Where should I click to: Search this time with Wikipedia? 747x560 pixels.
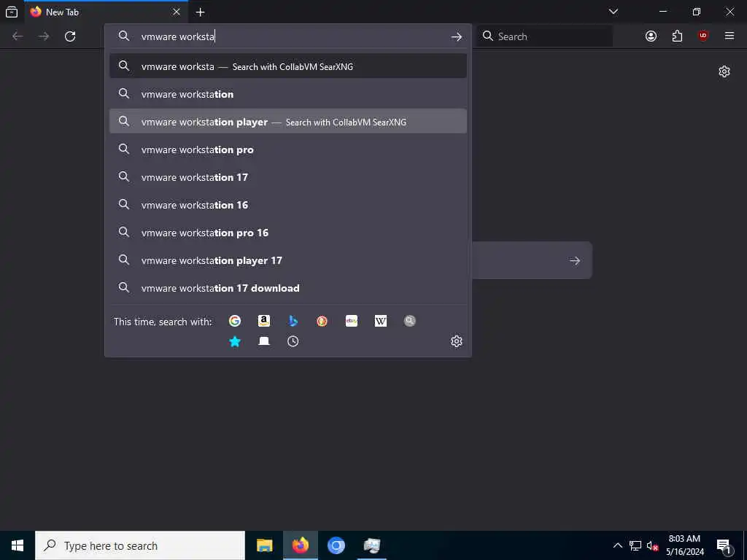[381, 321]
